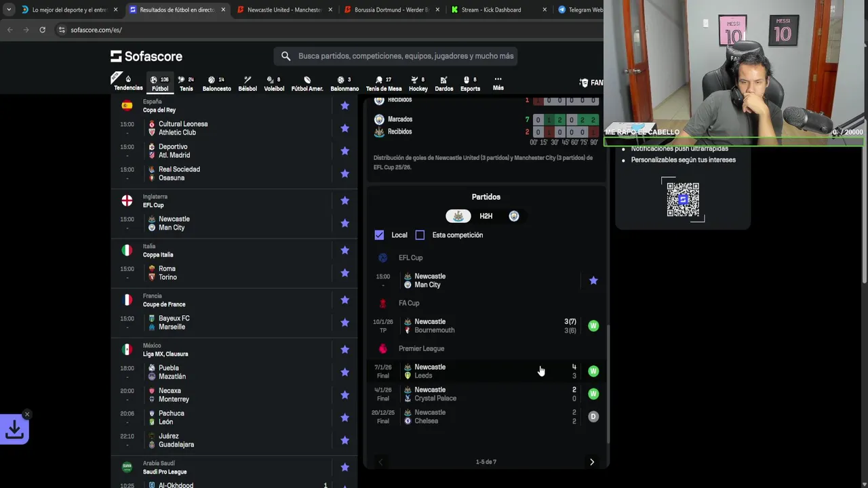The image size is (868, 488).
Task: Go forward in browser history
Action: point(26,30)
